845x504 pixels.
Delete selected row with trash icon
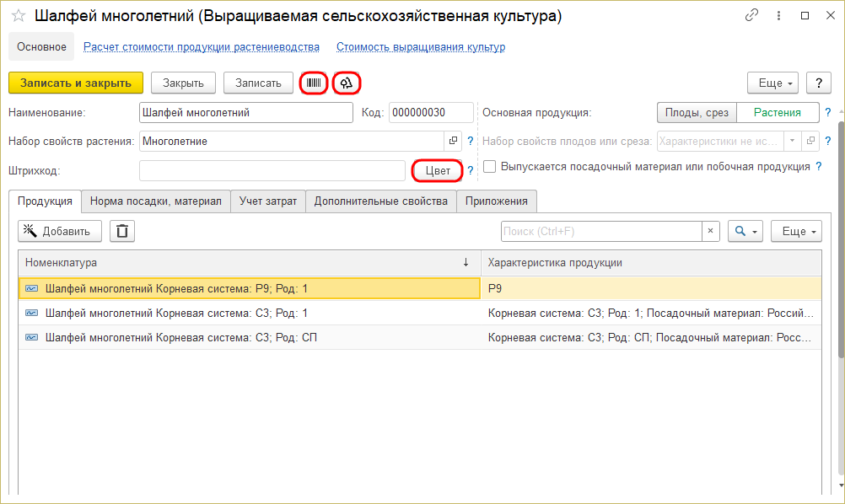pos(122,231)
